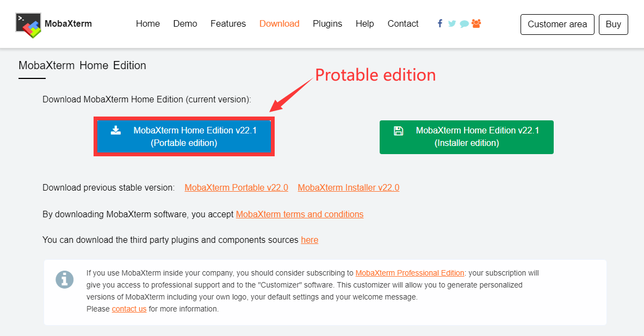Click the orange community users icon

coord(476,23)
